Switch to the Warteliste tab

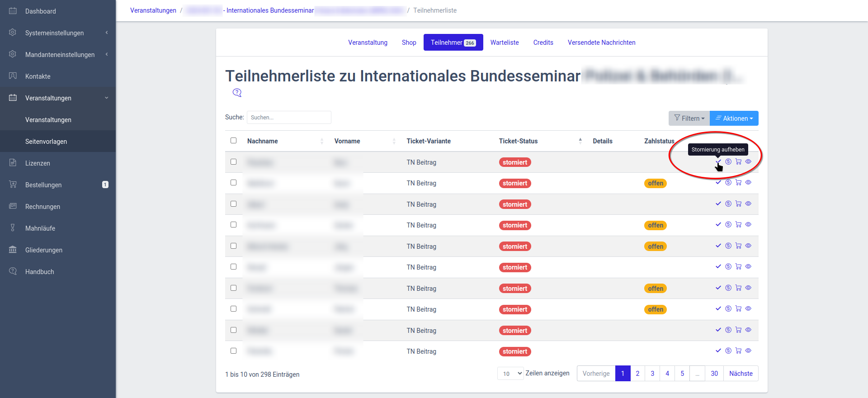pyautogui.click(x=505, y=43)
